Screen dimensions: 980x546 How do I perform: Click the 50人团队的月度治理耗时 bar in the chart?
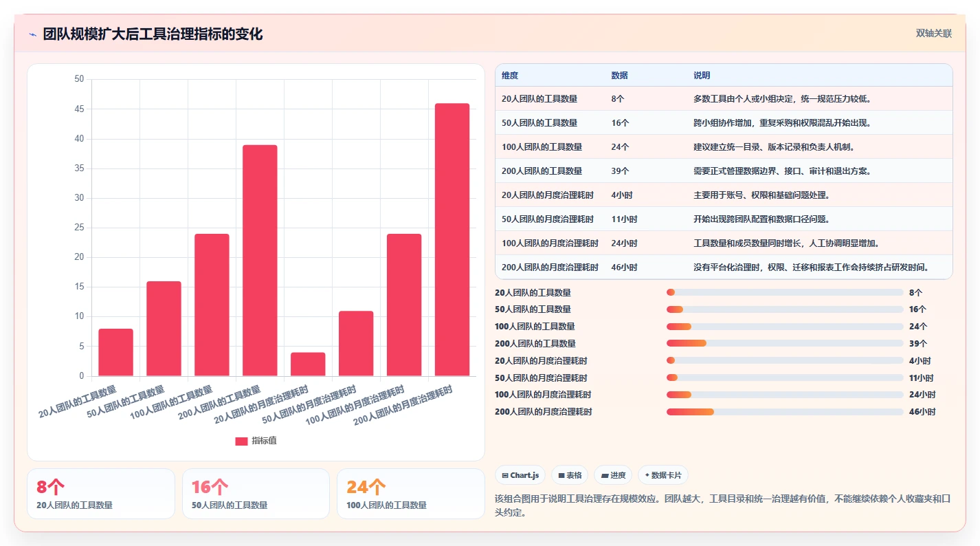(356, 344)
